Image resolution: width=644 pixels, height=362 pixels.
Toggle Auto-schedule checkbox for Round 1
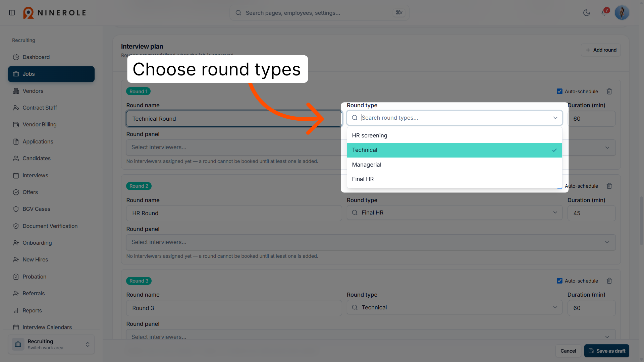point(559,92)
